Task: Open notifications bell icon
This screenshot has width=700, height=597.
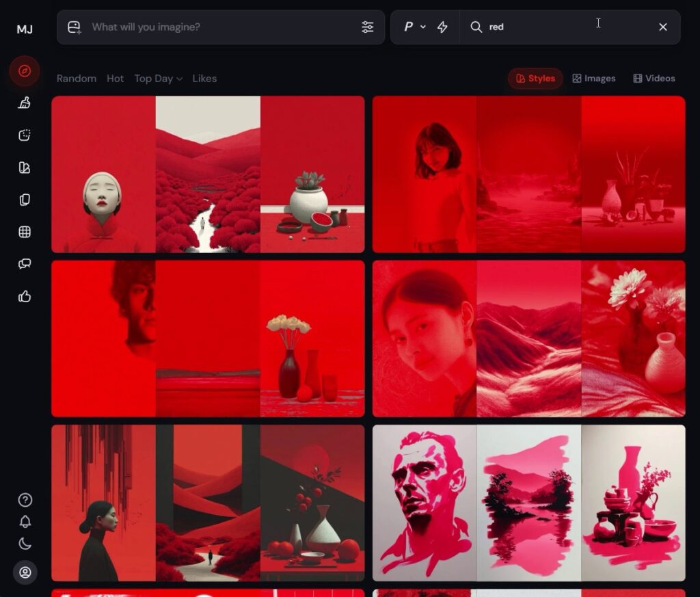Action: tap(25, 522)
